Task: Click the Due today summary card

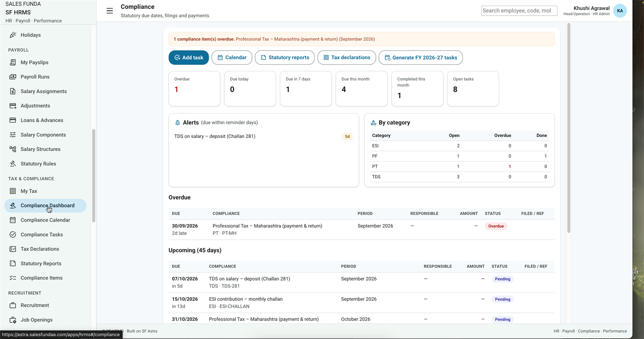Action: click(x=250, y=89)
